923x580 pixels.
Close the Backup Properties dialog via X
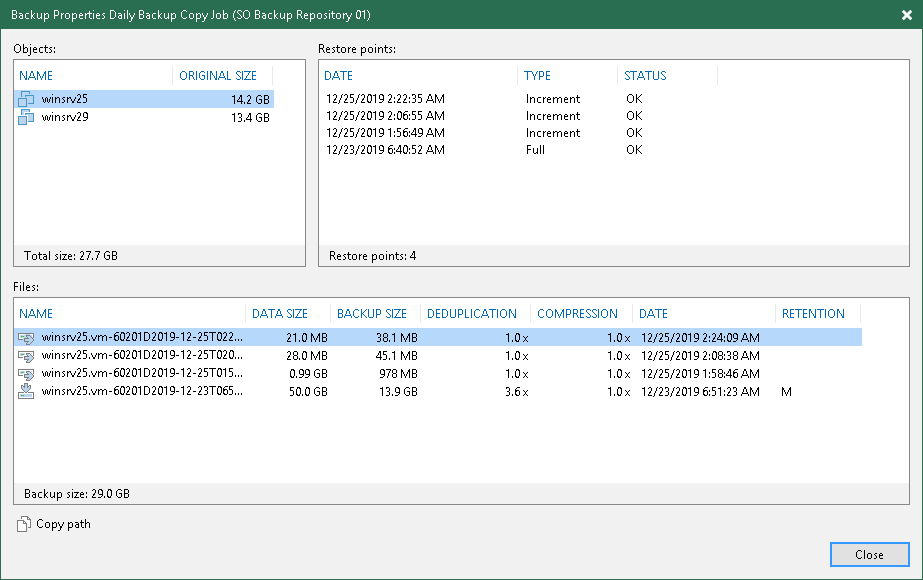coord(905,15)
